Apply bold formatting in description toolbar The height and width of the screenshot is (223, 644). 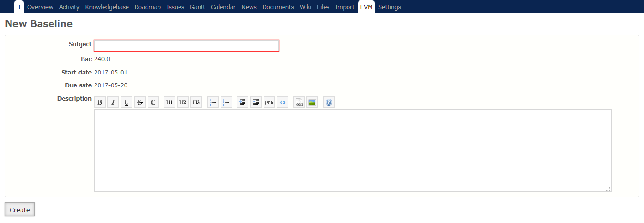coord(100,102)
